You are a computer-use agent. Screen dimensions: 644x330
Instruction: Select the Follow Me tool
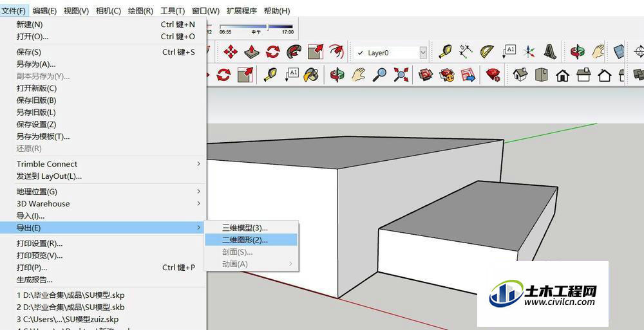pyautogui.click(x=294, y=52)
